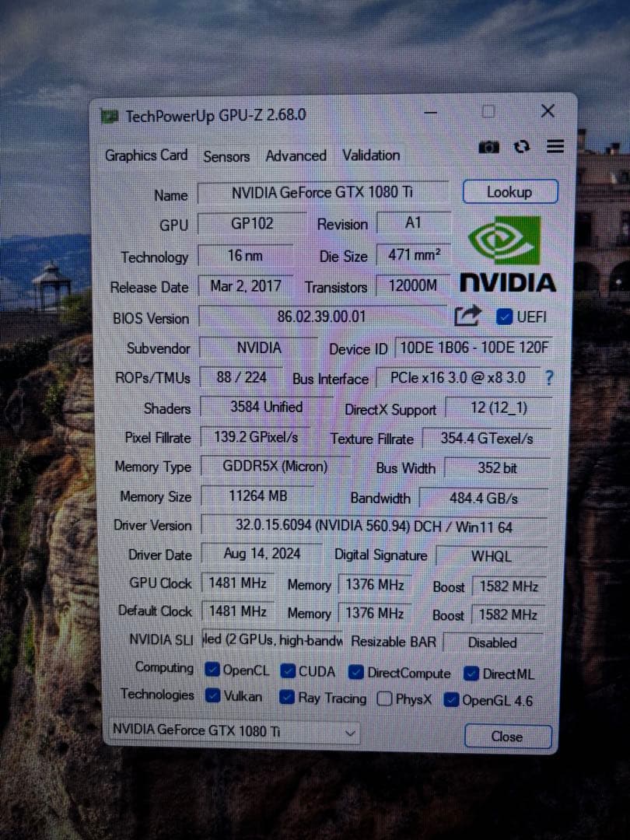Open the hamburger menu icon
Screen dimensions: 630x840
point(554,146)
